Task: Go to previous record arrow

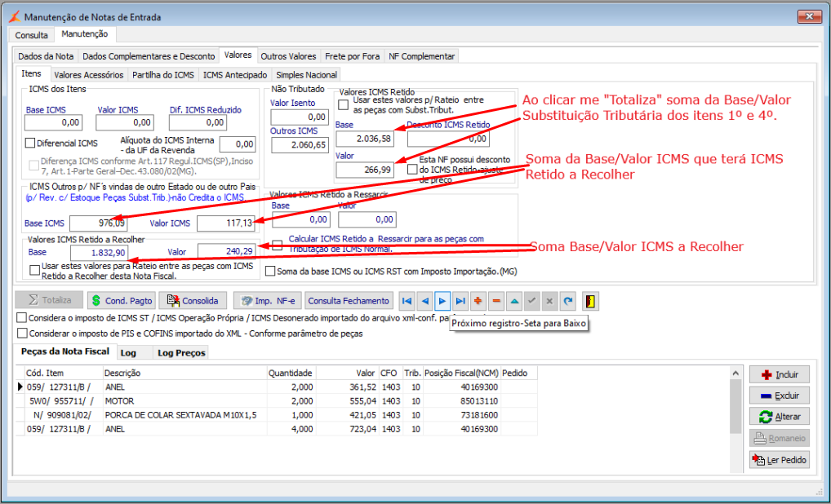Action: (425, 301)
